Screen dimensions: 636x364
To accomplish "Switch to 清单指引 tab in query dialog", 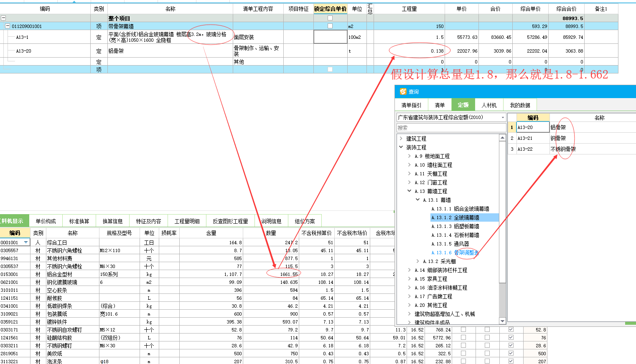I will [x=411, y=105].
